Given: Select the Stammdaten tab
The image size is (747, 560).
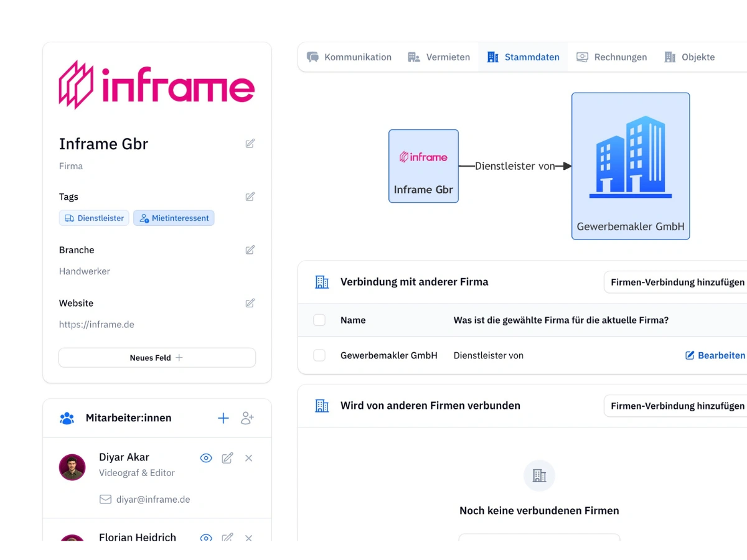Looking at the screenshot, I should coord(523,57).
